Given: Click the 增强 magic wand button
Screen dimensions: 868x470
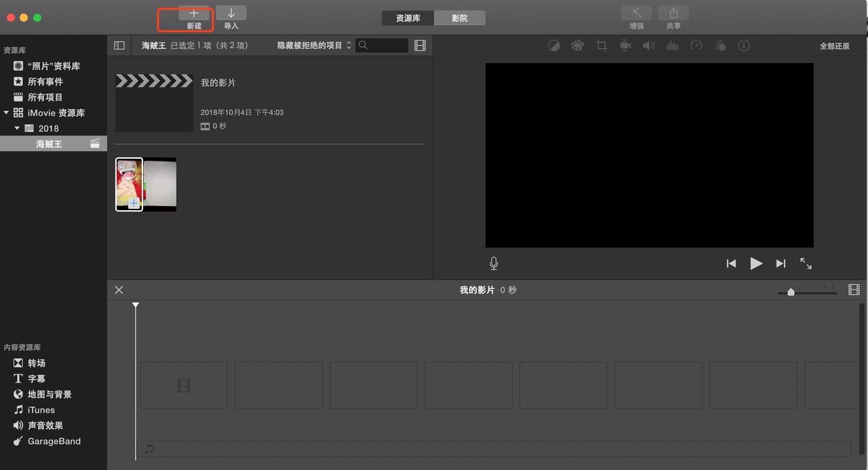Looking at the screenshot, I should 637,13.
